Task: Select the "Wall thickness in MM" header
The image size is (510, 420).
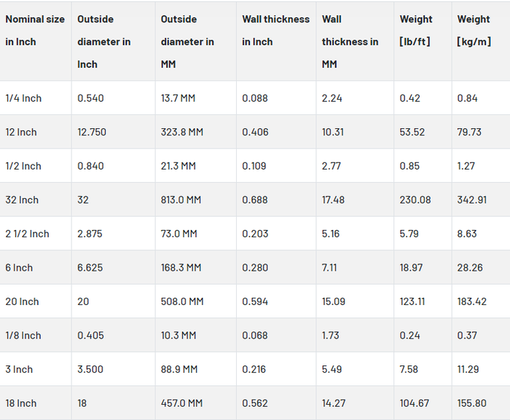Action: coord(350,41)
